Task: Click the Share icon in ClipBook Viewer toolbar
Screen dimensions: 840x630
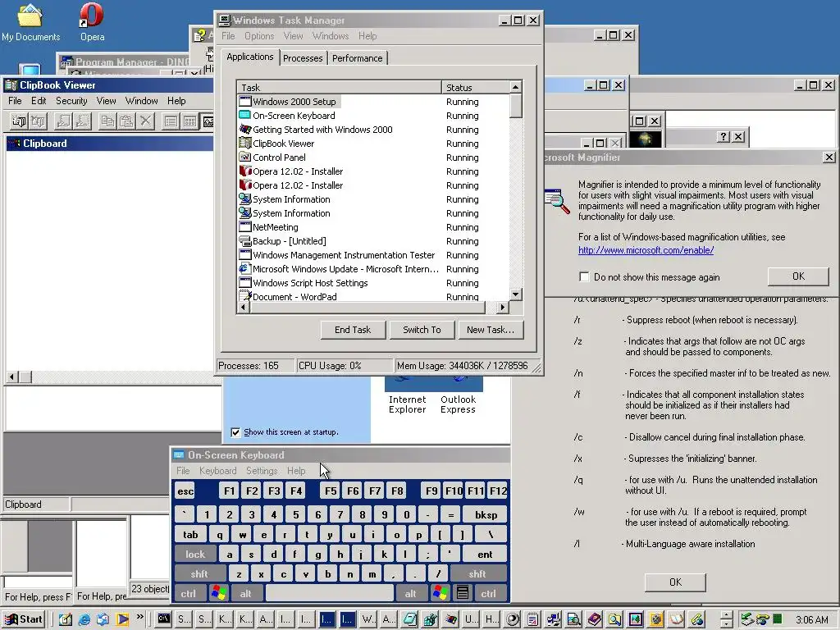Action: pyautogui.click(x=64, y=121)
